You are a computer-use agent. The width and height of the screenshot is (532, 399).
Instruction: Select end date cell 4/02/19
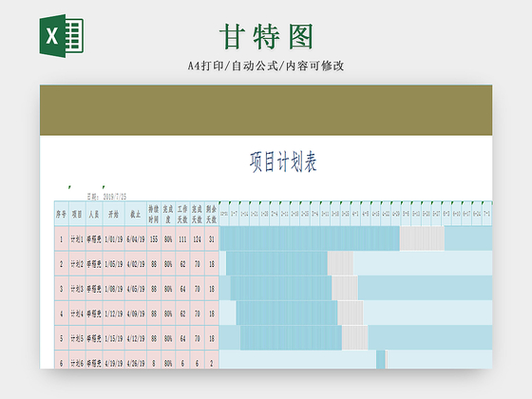pos(136,264)
